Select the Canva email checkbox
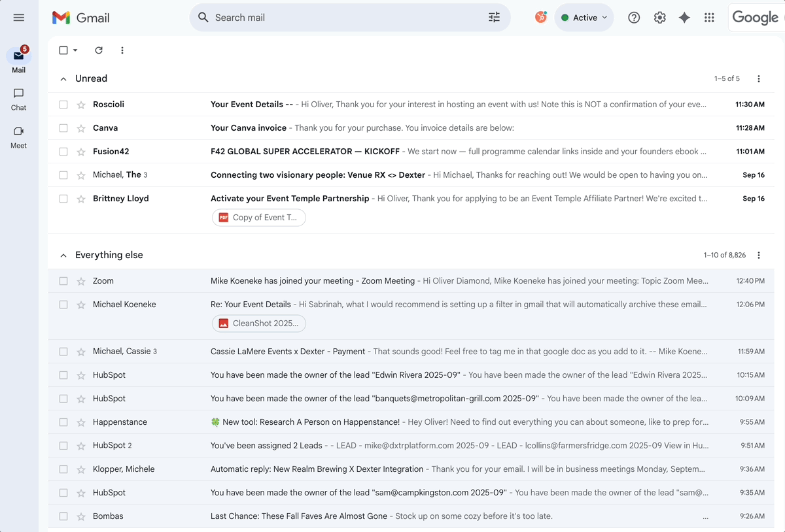This screenshot has height=532, width=785. click(x=63, y=128)
